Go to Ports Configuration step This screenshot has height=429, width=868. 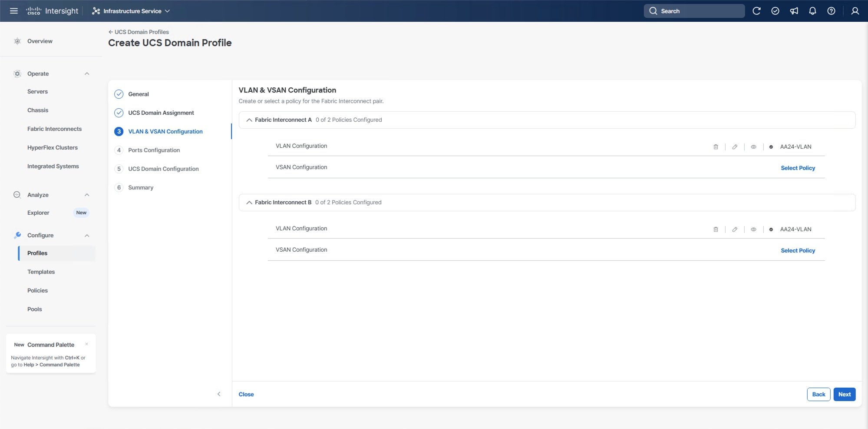click(x=154, y=150)
